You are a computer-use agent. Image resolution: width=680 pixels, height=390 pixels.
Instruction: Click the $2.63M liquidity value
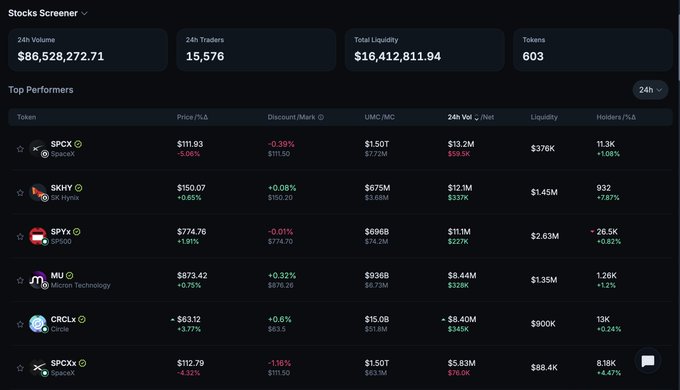(545, 236)
